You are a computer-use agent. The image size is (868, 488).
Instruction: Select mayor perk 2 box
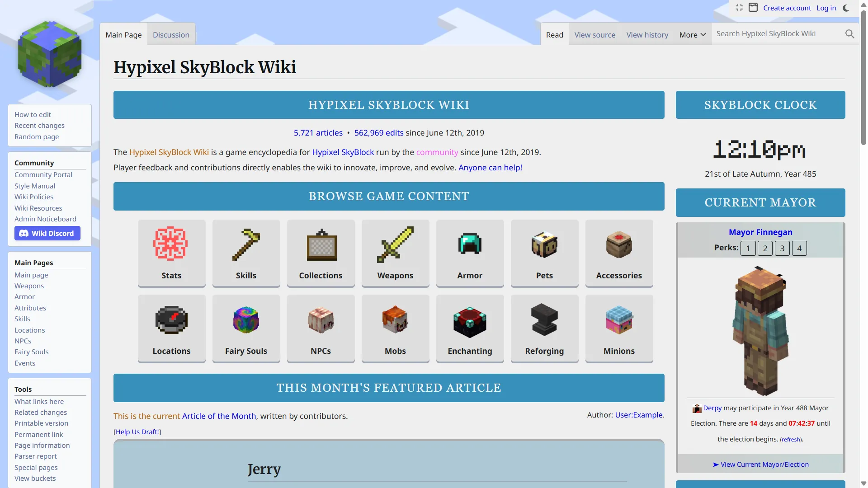[765, 248]
